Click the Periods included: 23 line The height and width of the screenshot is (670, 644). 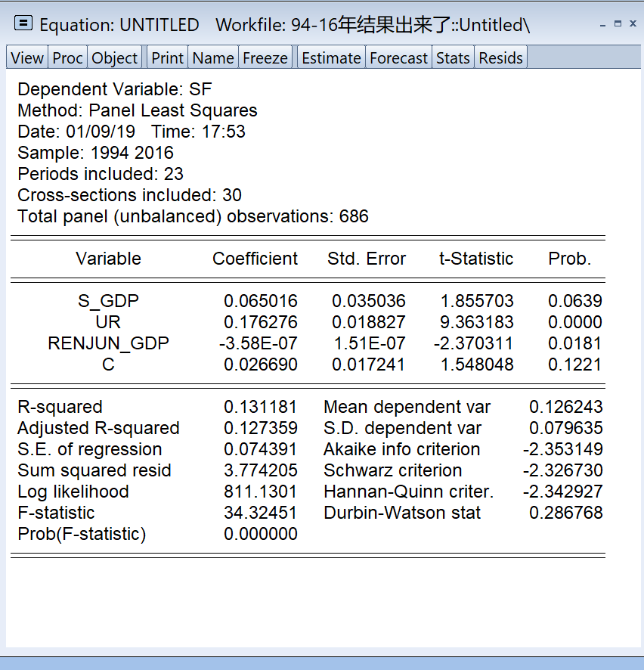[101, 174]
